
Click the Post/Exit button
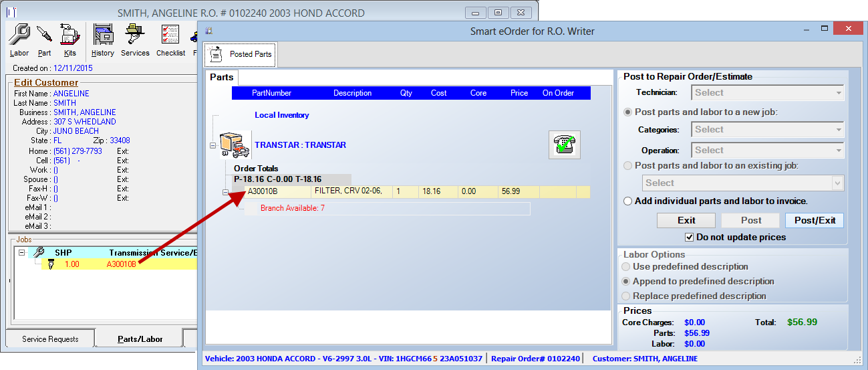tap(814, 220)
